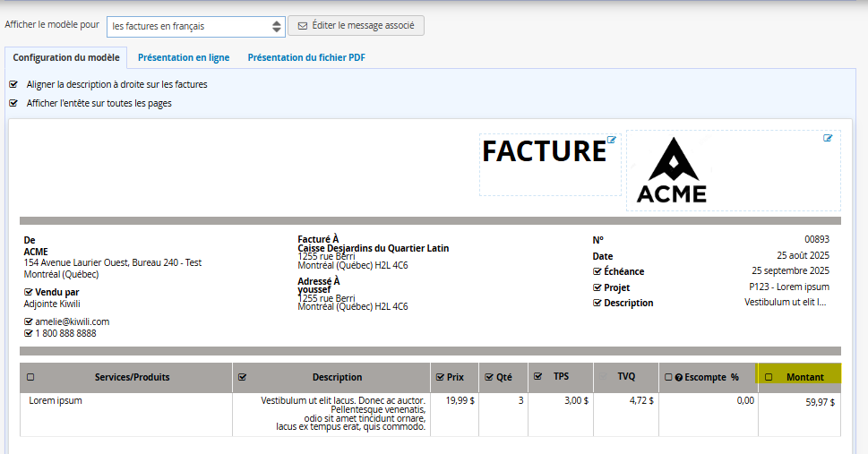Click the Facturé À heading
This screenshot has height=454, width=868.
[318, 239]
